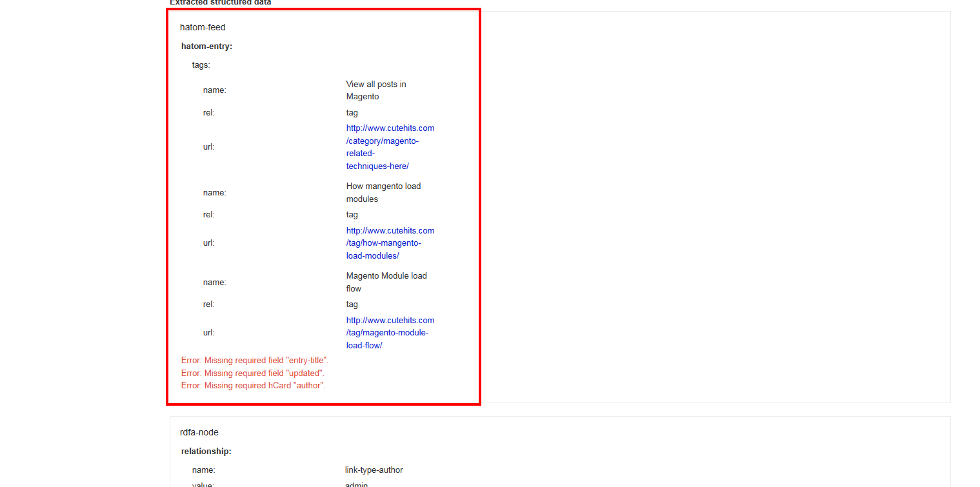Click the 'tags:' label
Screen dimensions: 980x487
(x=201, y=65)
